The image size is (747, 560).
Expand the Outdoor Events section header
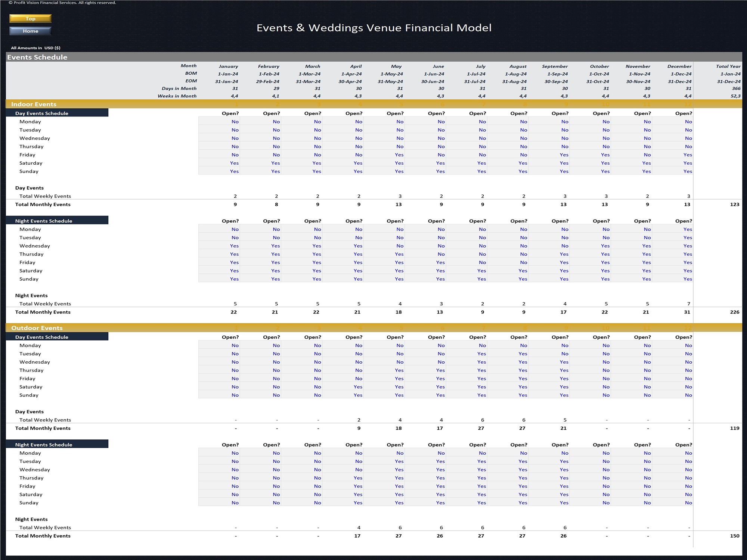coord(37,328)
